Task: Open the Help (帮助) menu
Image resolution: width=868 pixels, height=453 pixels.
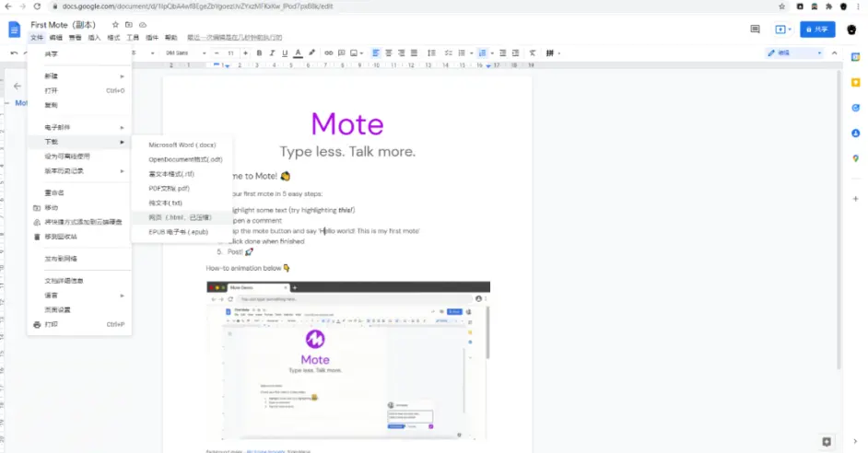Action: tap(171, 38)
